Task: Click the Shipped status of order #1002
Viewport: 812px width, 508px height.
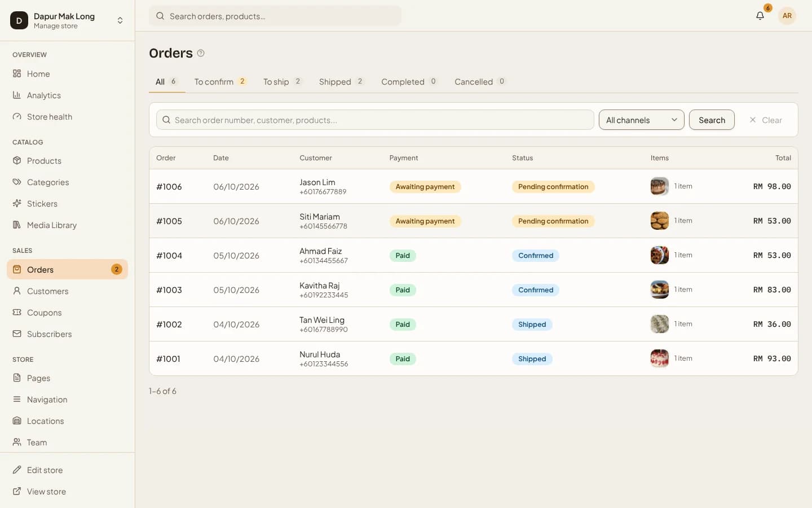Action: click(x=532, y=325)
